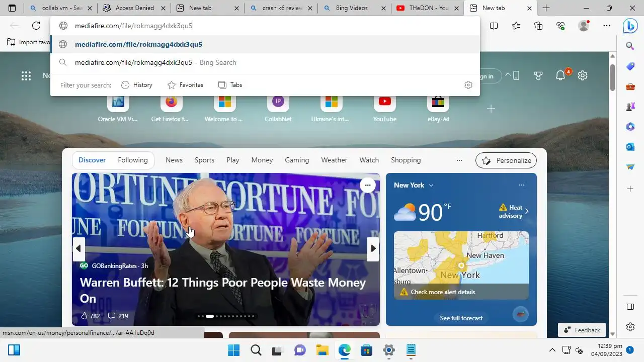This screenshot has width=644, height=362.
Task: Click the carousel page indicator dots
Action: [x=226, y=316]
